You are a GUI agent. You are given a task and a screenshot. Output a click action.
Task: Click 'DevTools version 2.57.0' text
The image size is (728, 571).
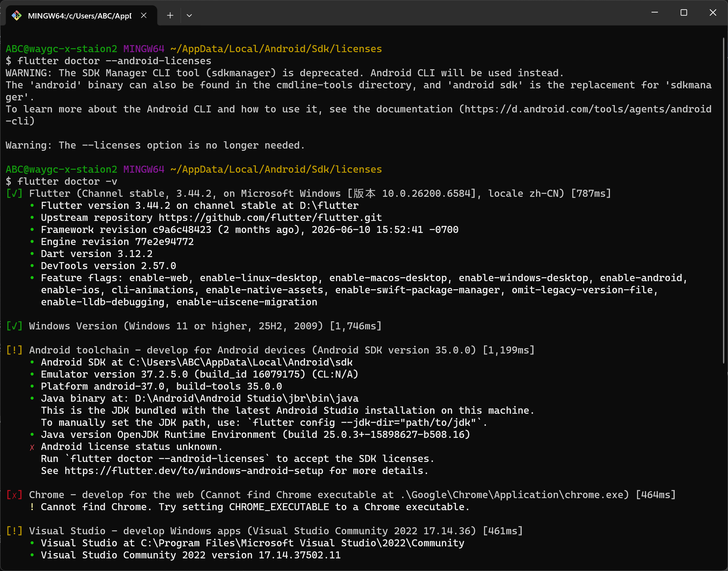pyautogui.click(x=108, y=266)
